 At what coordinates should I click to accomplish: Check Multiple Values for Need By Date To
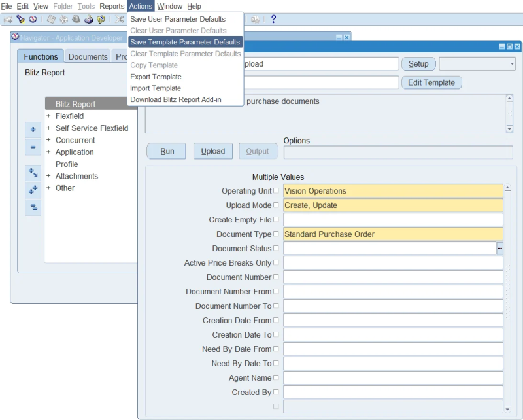tap(276, 363)
